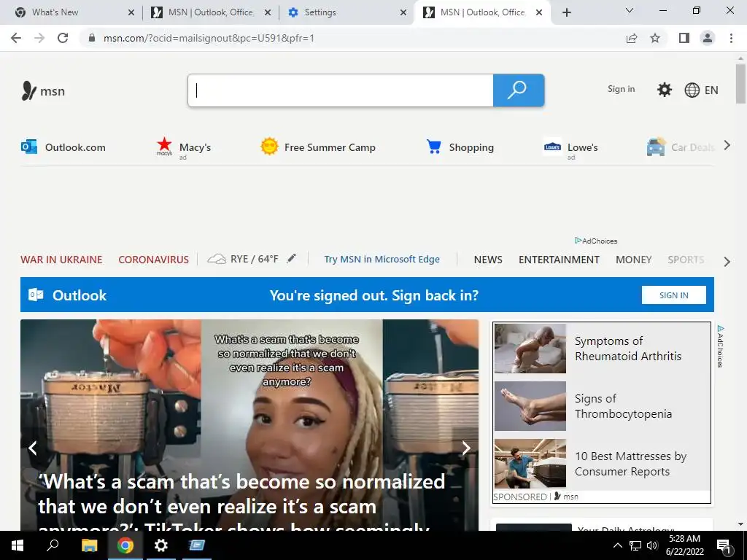Click the blue search magnifier button
747x560 pixels.
[x=519, y=90]
